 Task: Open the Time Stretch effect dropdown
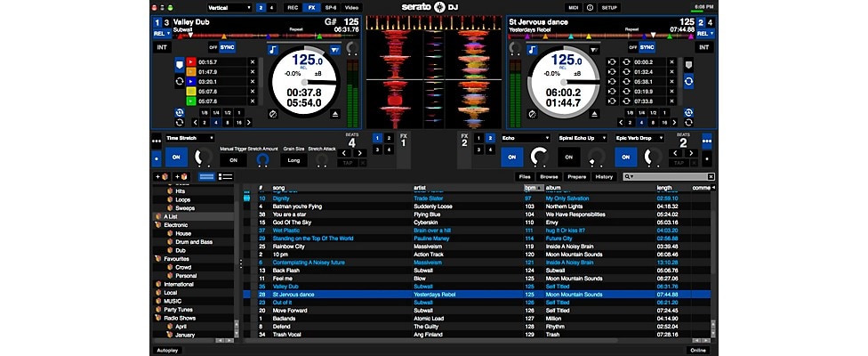click(x=190, y=138)
